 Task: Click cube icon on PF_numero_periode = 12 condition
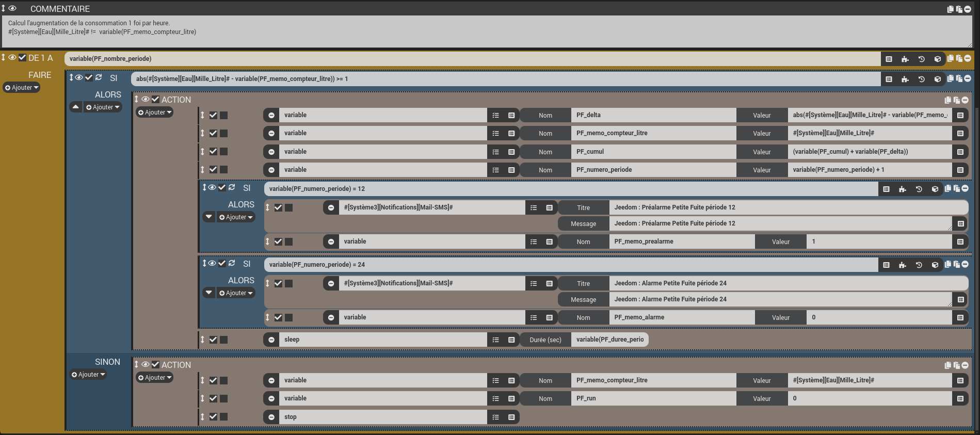click(935, 189)
